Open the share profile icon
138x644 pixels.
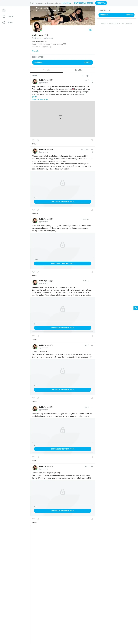(x=90, y=30)
